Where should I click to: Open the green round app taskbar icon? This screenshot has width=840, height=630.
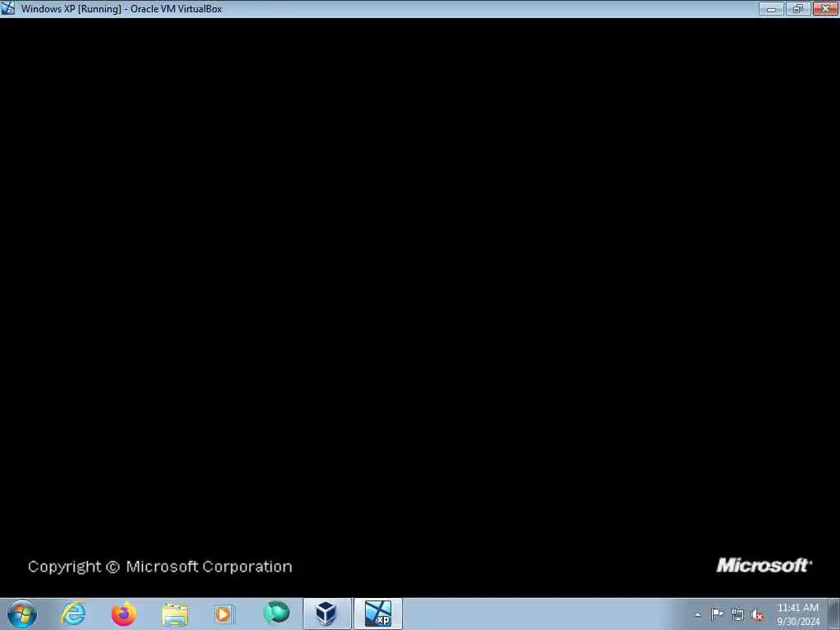[x=276, y=613]
